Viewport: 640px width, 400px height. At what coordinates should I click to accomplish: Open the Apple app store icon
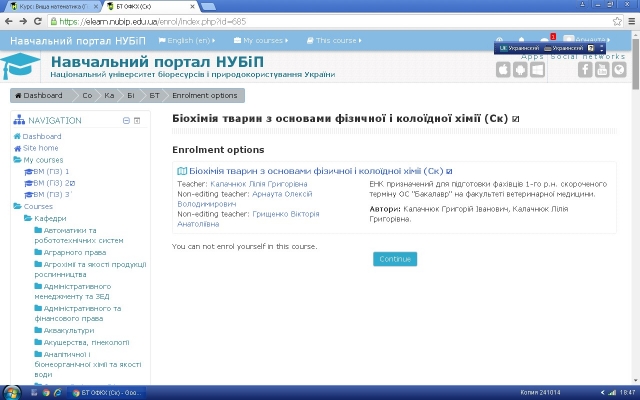pos(503,69)
